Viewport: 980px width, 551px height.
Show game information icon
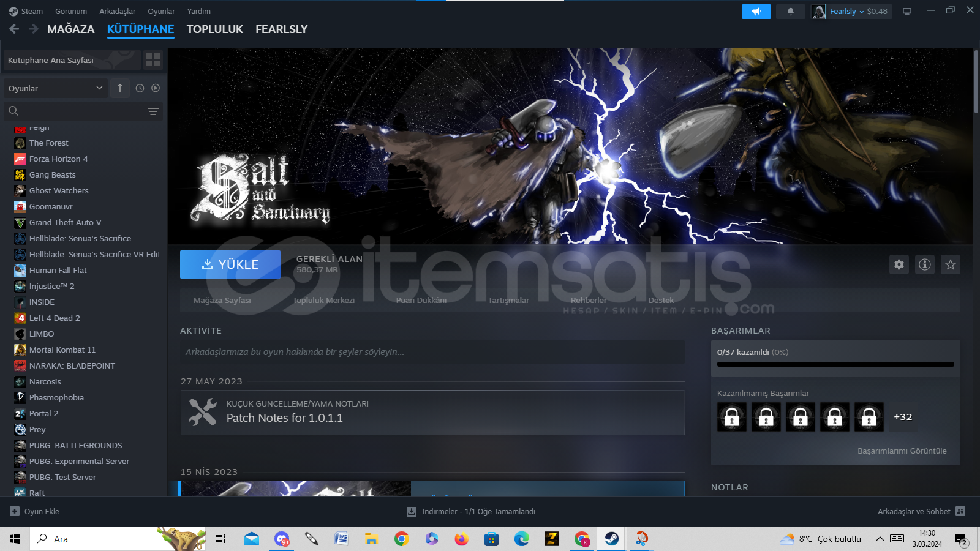[x=925, y=264]
